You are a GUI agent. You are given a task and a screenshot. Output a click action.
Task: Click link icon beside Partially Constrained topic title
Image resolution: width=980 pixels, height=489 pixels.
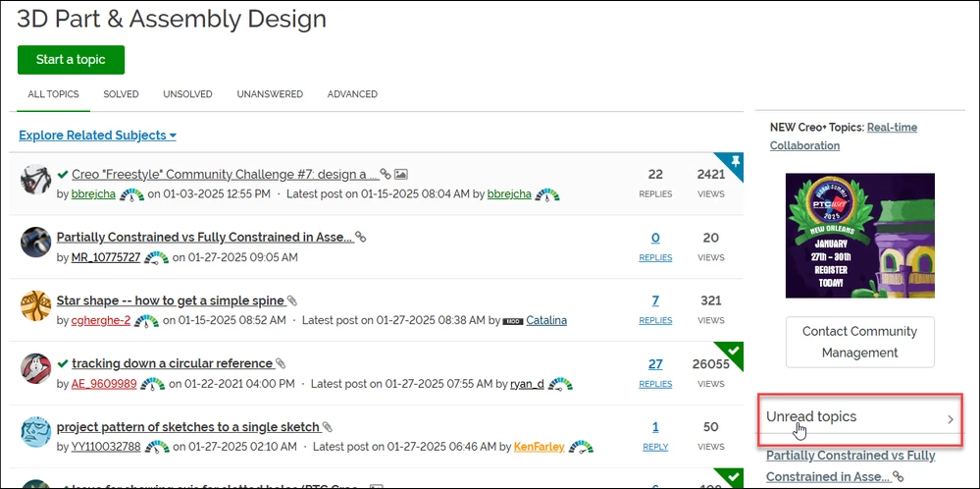click(360, 237)
